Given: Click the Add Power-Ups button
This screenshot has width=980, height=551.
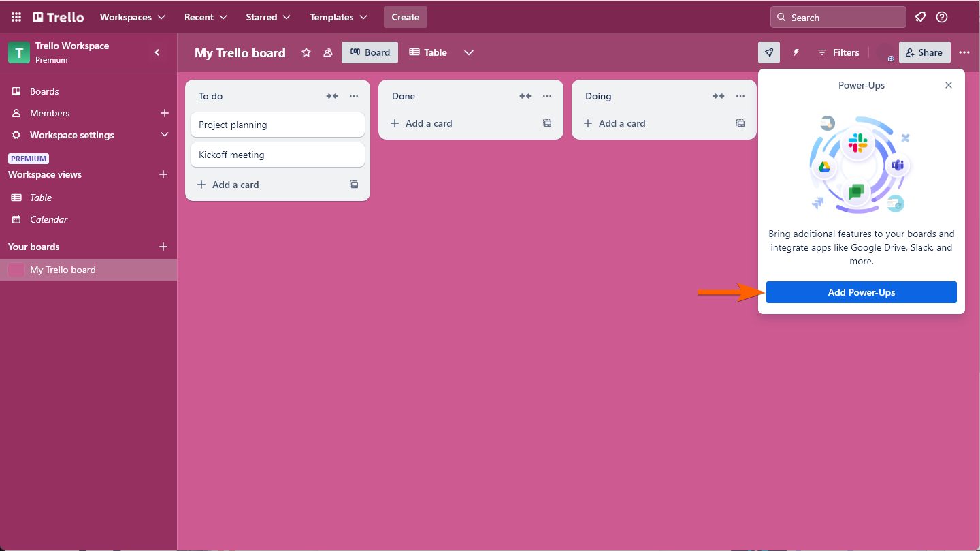Looking at the screenshot, I should [x=862, y=292].
